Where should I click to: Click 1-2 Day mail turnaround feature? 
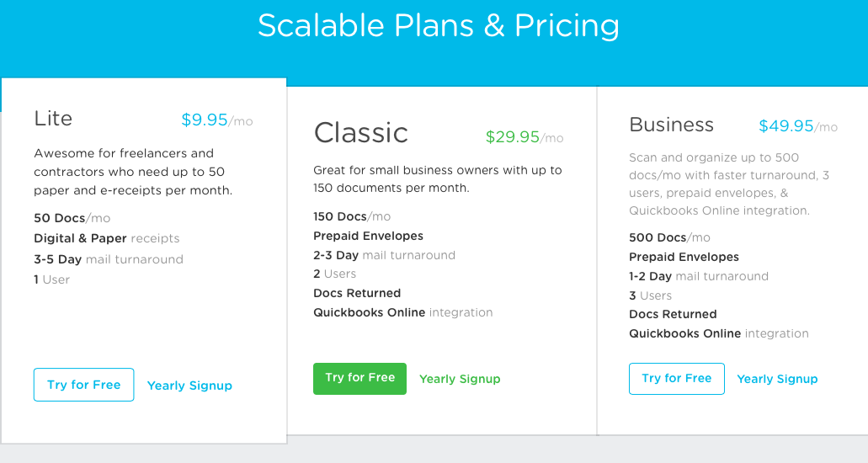pyautogui.click(x=699, y=276)
